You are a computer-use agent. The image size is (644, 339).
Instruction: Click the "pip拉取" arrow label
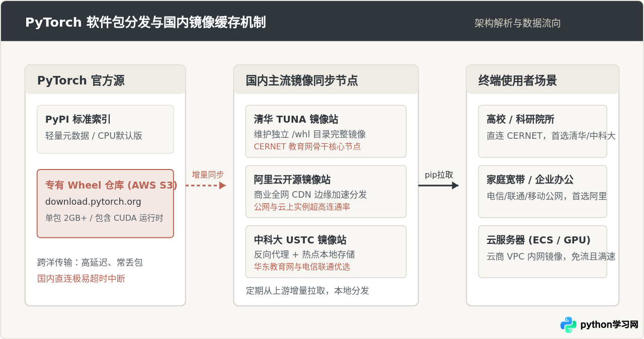click(x=439, y=175)
